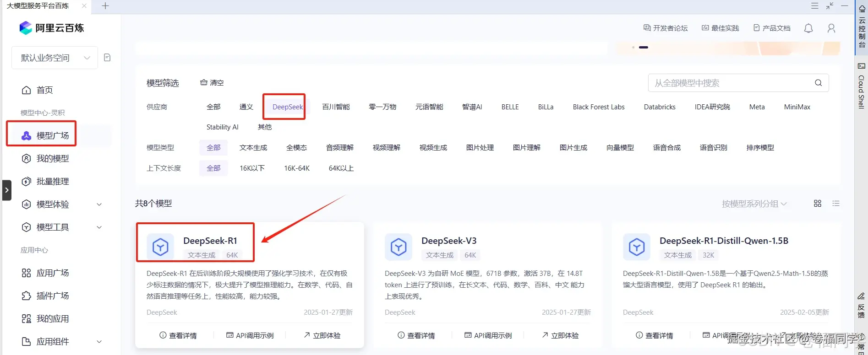Open the 开发者论坛 link
This screenshot has width=868, height=355.
[x=666, y=28]
